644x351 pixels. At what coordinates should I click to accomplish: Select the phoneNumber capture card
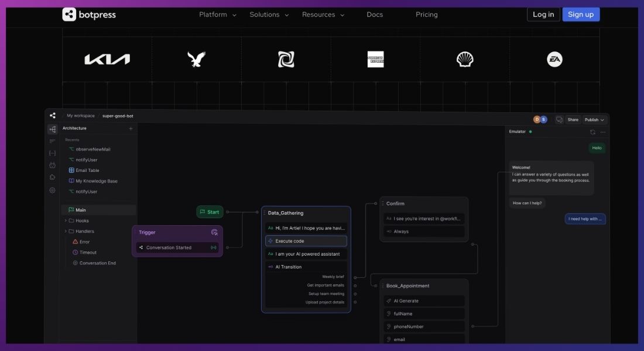pos(424,327)
